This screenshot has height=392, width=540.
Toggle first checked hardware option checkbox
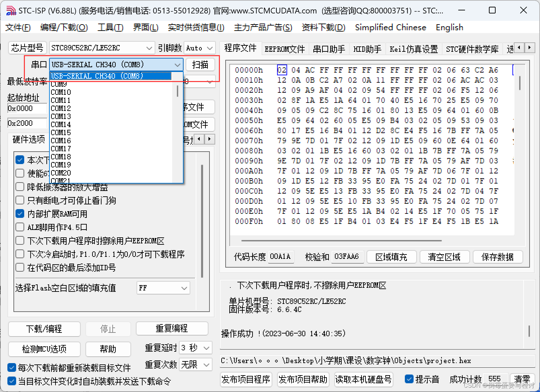coord(20,160)
